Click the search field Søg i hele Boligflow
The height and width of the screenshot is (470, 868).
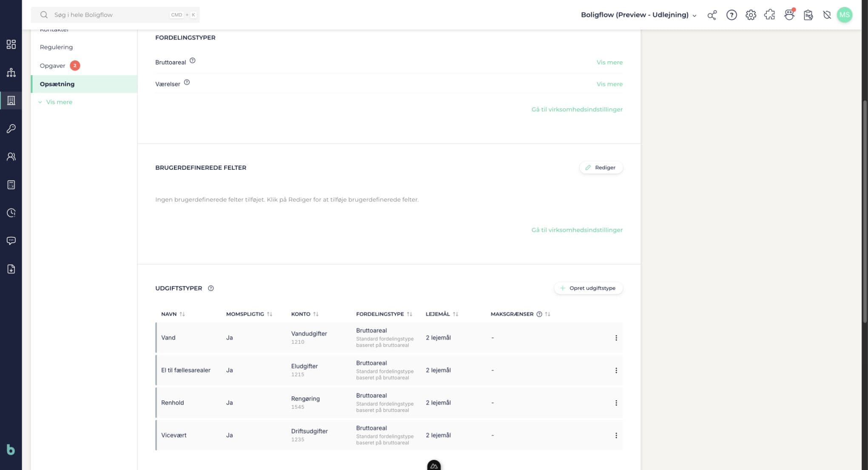(x=115, y=15)
